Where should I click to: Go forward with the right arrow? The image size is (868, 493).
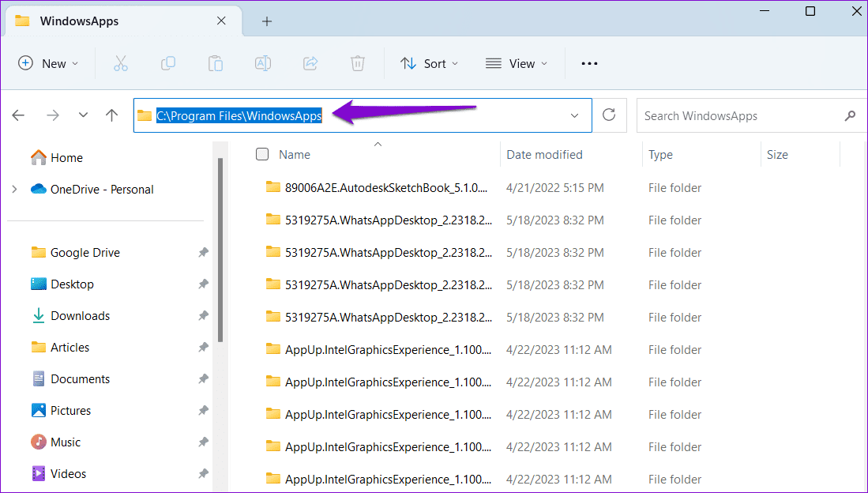click(x=53, y=115)
